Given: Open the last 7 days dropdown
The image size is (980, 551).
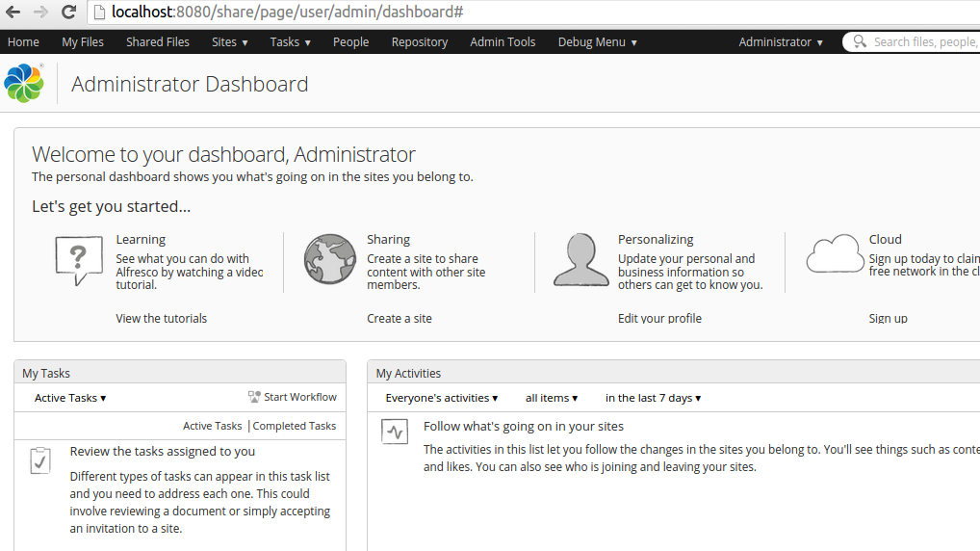Looking at the screenshot, I should [653, 398].
